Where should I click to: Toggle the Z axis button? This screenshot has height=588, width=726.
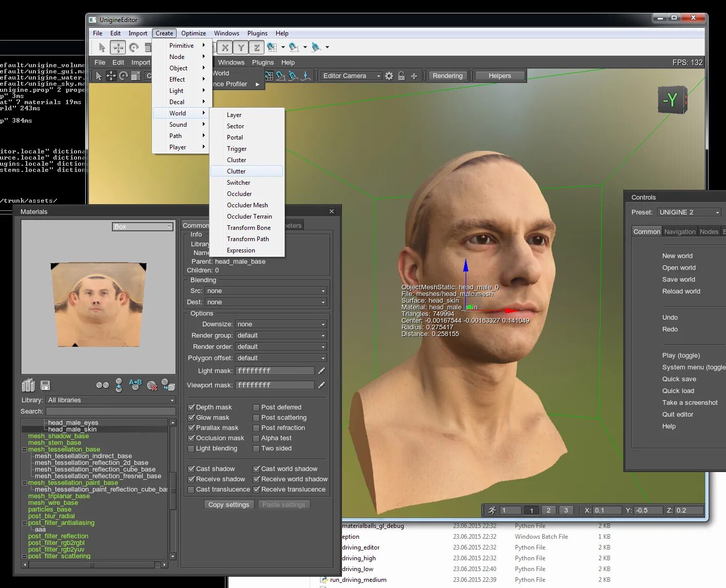[x=257, y=47]
